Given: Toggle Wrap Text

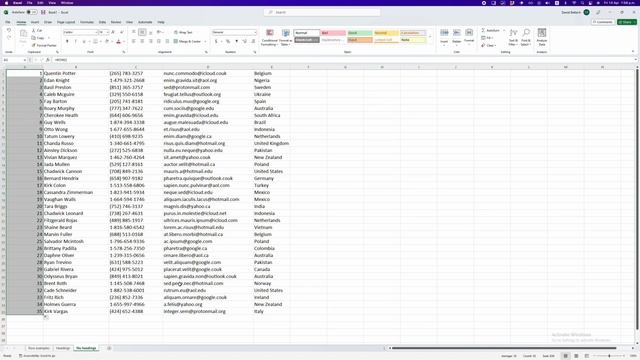Looking at the screenshot, I should [183, 32].
